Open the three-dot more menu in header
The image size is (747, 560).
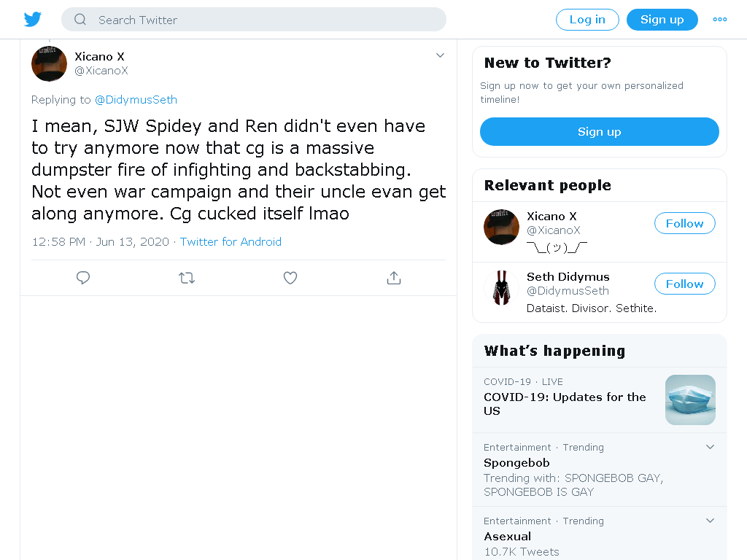(x=719, y=20)
